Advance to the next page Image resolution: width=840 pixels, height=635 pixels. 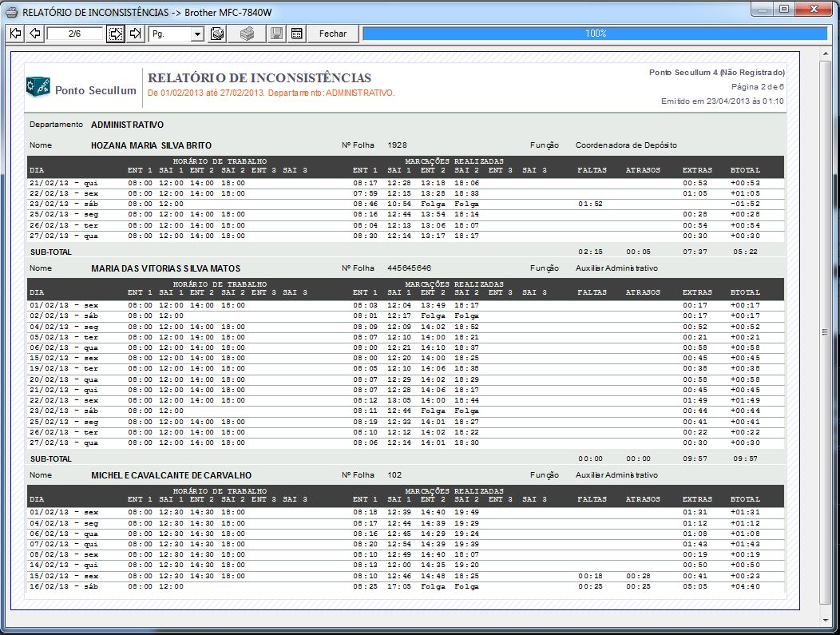coord(116,34)
